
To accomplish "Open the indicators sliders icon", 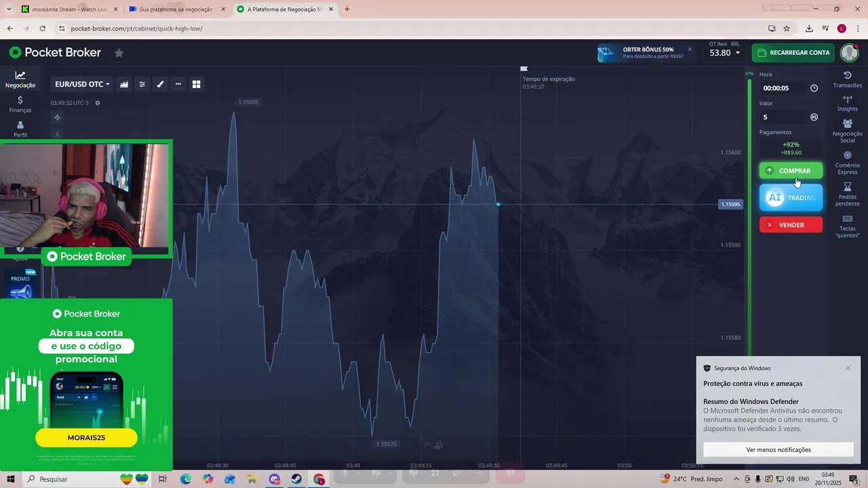I will [x=142, y=84].
